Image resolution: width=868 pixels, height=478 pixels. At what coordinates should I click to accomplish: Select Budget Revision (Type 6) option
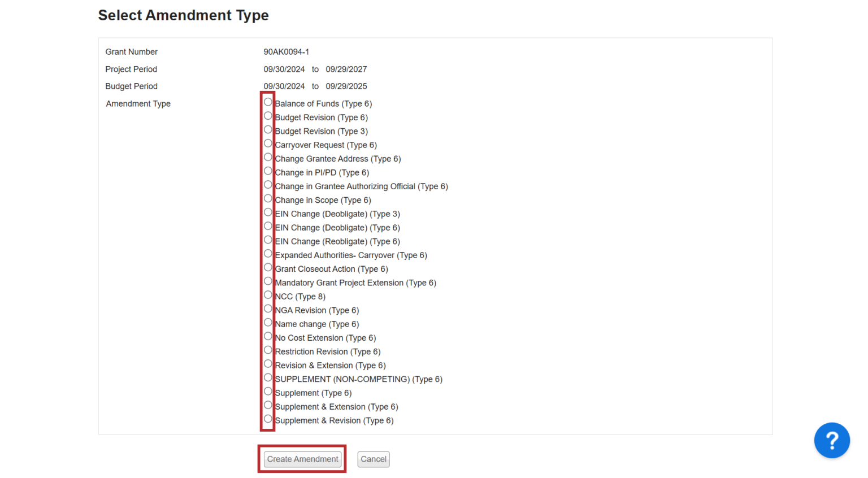click(x=268, y=116)
